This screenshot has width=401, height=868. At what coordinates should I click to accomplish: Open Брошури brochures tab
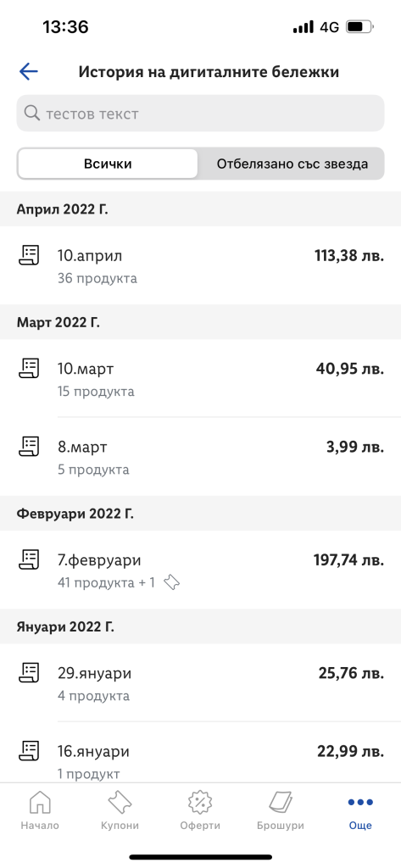coord(281,810)
